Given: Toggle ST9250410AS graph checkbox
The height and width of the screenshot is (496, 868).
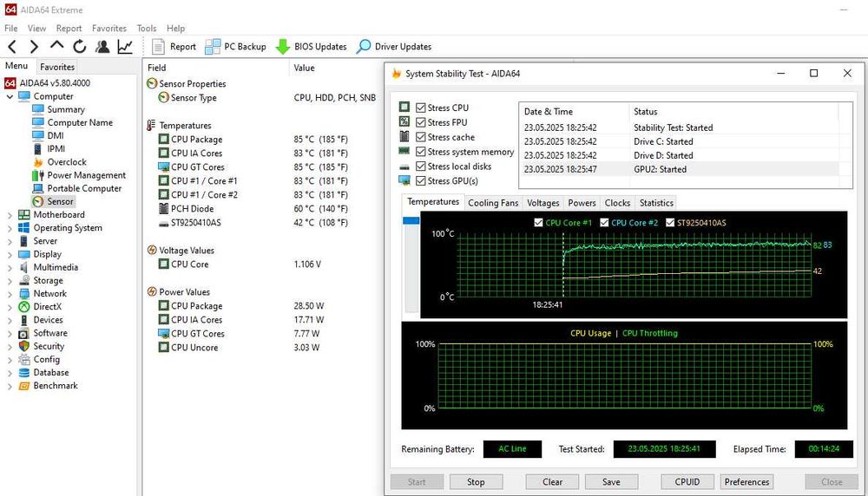Looking at the screenshot, I should 670,222.
